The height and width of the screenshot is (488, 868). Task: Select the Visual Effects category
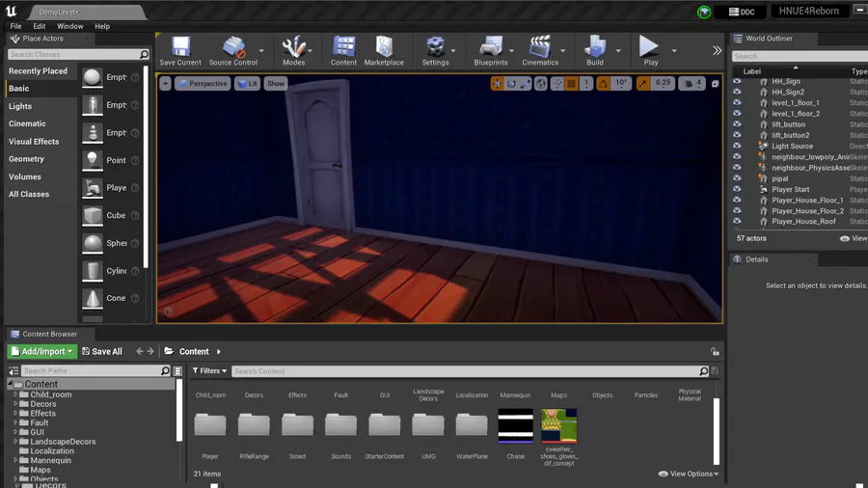click(34, 142)
